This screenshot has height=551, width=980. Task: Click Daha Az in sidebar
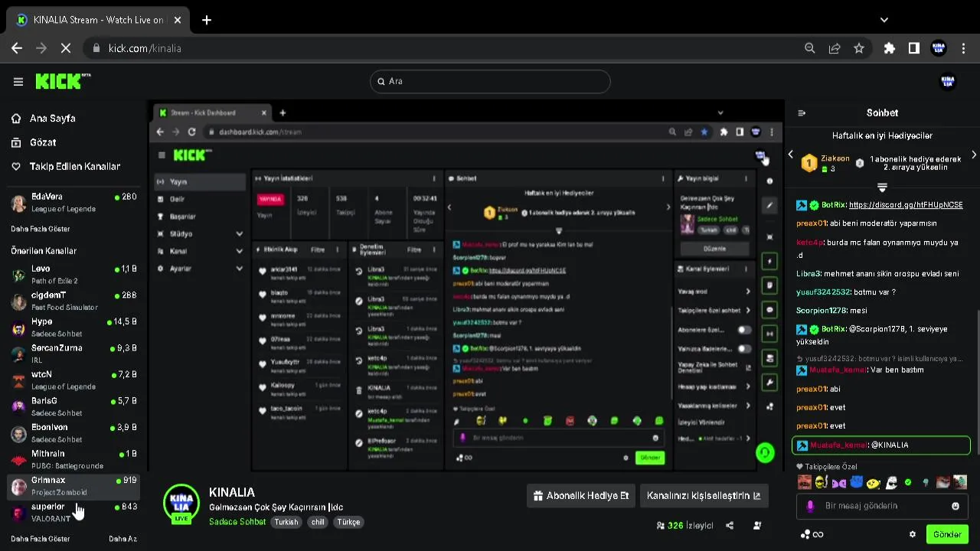(122, 539)
